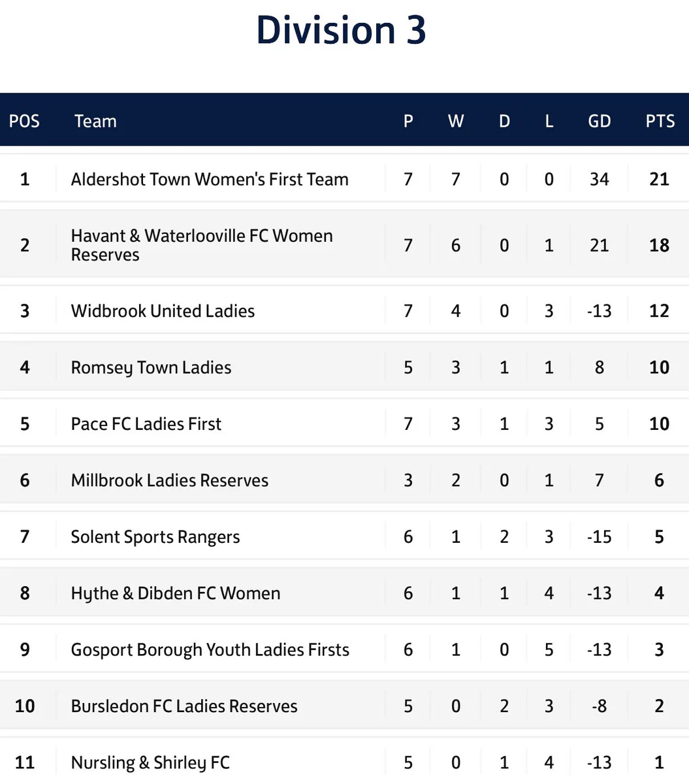Open Aldershot Town Women's First Team

pyautogui.click(x=210, y=179)
